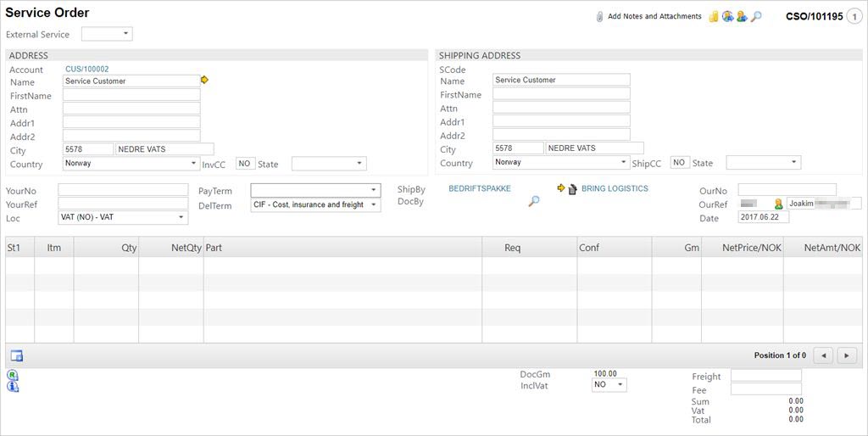This screenshot has height=436, width=868.
Task: Click the green user icon by OurRef
Action: click(x=778, y=204)
